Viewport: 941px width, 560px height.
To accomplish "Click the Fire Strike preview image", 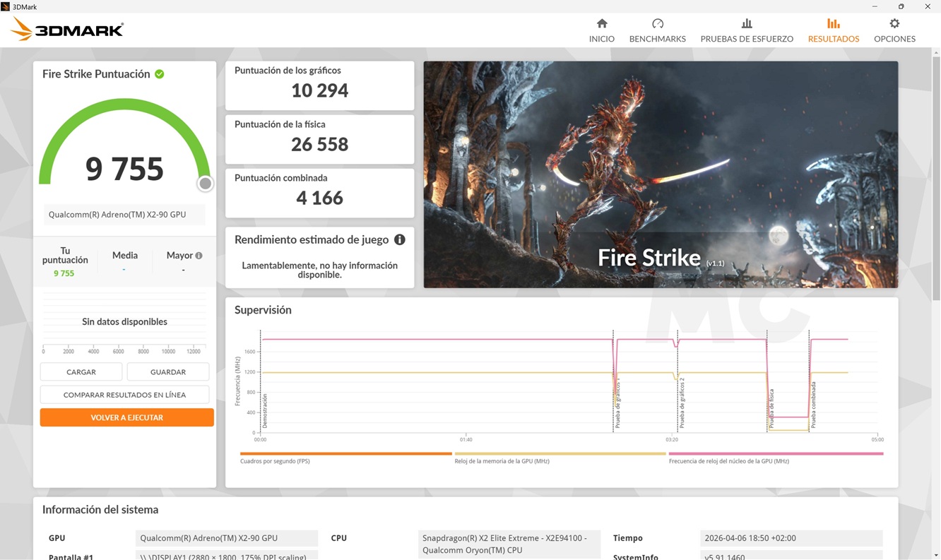I will click(x=660, y=174).
